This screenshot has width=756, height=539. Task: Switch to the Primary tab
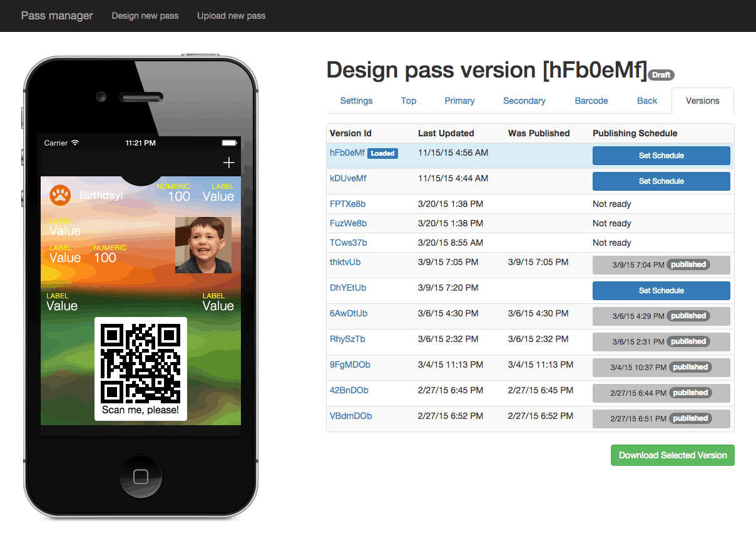tap(460, 101)
